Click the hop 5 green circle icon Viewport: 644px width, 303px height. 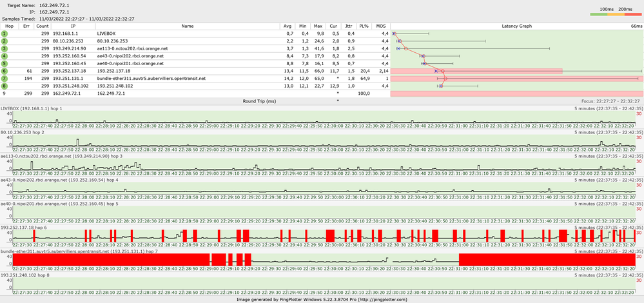point(5,63)
